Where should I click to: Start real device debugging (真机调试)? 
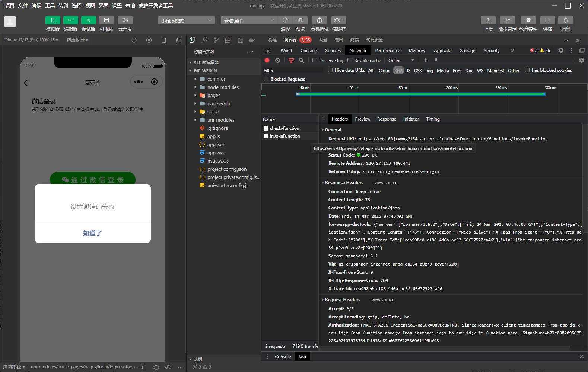tap(320, 20)
